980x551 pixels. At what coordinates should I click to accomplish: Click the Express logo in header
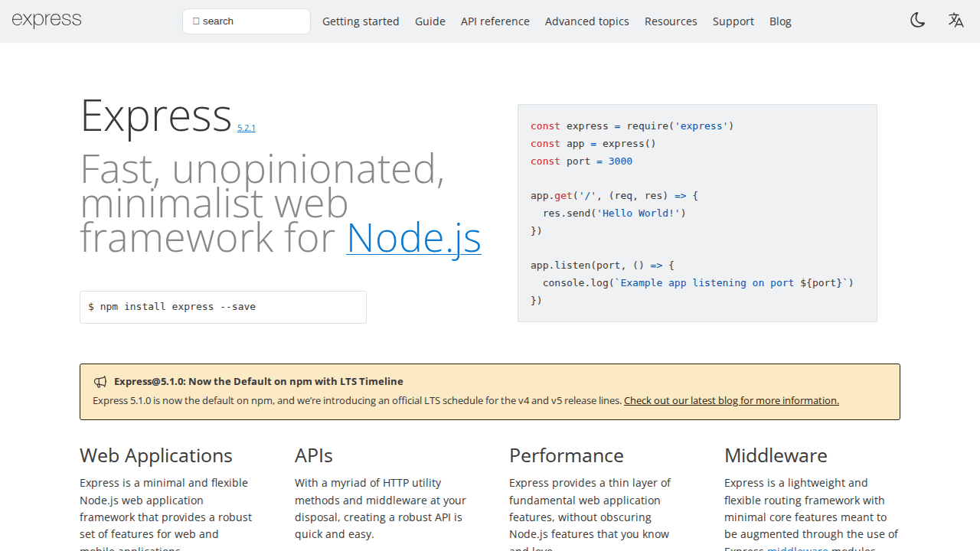pos(47,21)
